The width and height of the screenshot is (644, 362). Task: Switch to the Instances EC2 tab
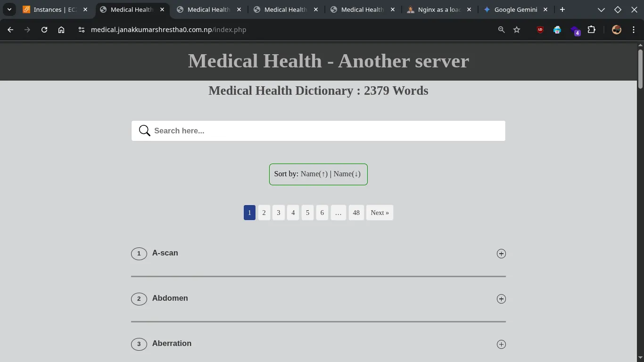pyautogui.click(x=54, y=9)
